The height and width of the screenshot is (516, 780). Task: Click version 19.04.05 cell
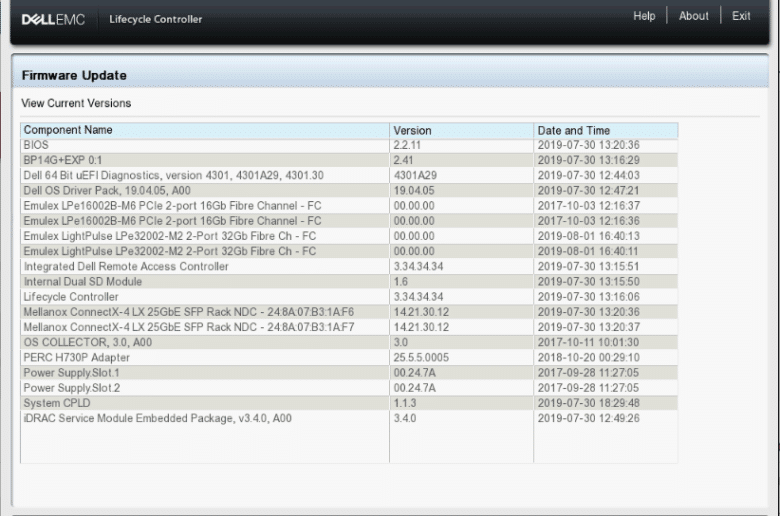(462, 191)
